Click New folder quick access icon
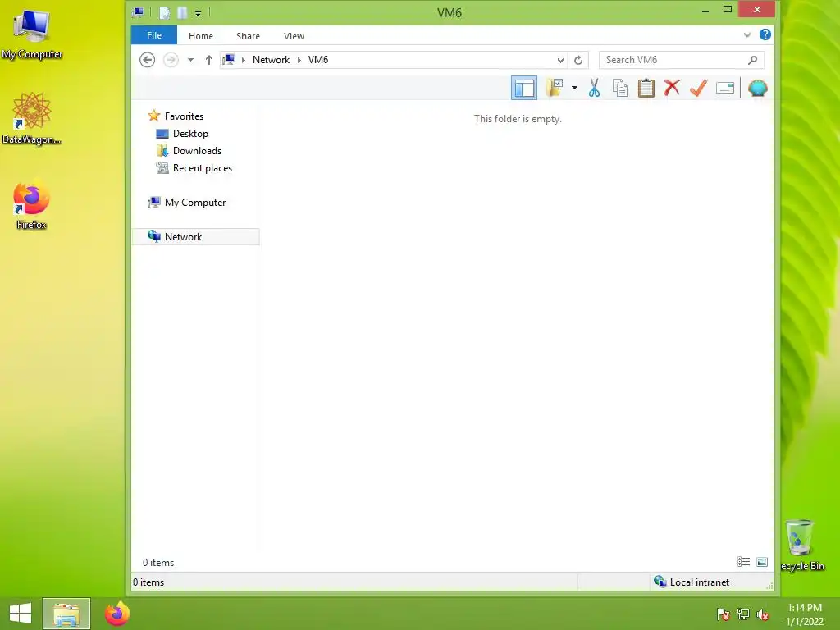 pyautogui.click(x=182, y=12)
